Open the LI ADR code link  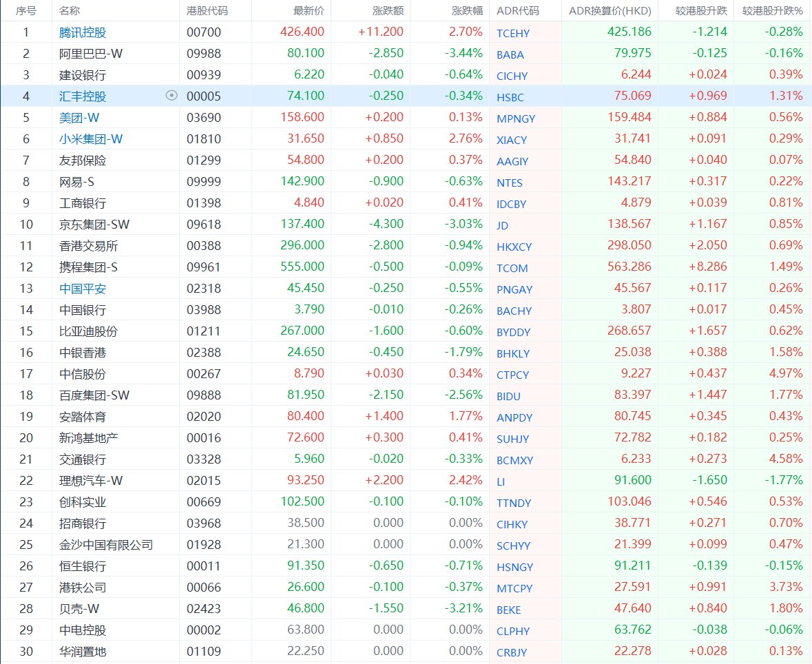point(501,482)
